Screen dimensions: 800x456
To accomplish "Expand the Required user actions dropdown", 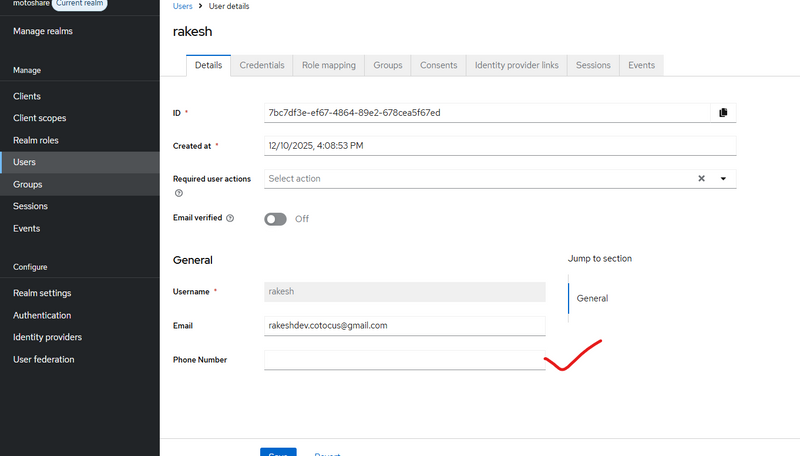I will point(723,179).
